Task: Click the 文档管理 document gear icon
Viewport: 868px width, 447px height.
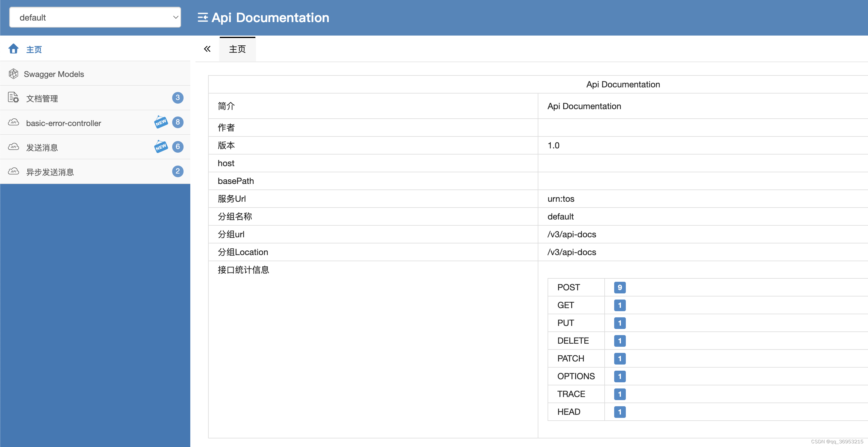Action: coord(14,97)
